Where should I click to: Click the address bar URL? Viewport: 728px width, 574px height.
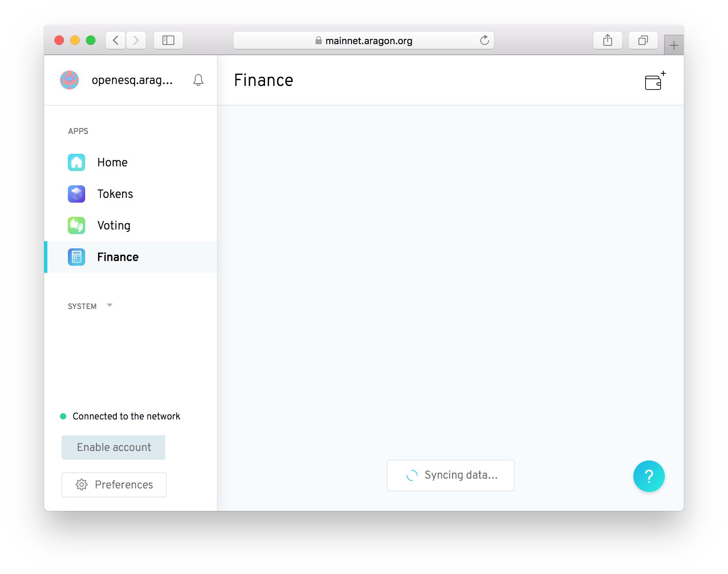[x=369, y=41]
